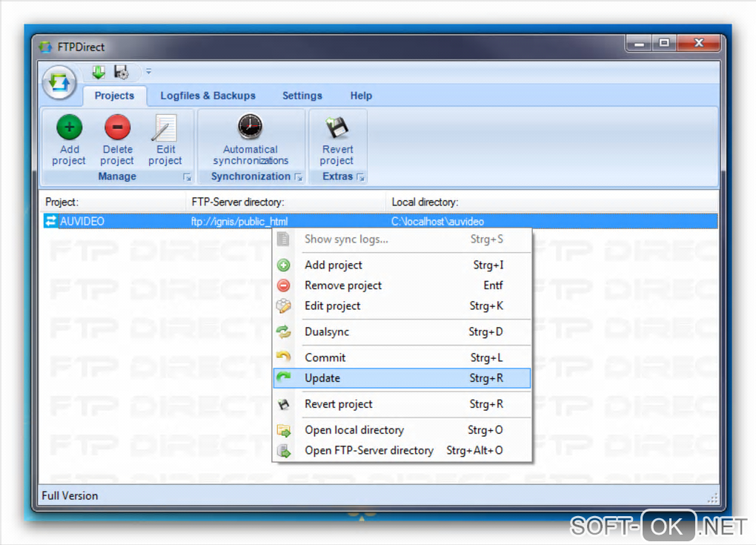This screenshot has height=545, width=756.
Task: Click the save settings quick-access icon
Action: [x=121, y=73]
